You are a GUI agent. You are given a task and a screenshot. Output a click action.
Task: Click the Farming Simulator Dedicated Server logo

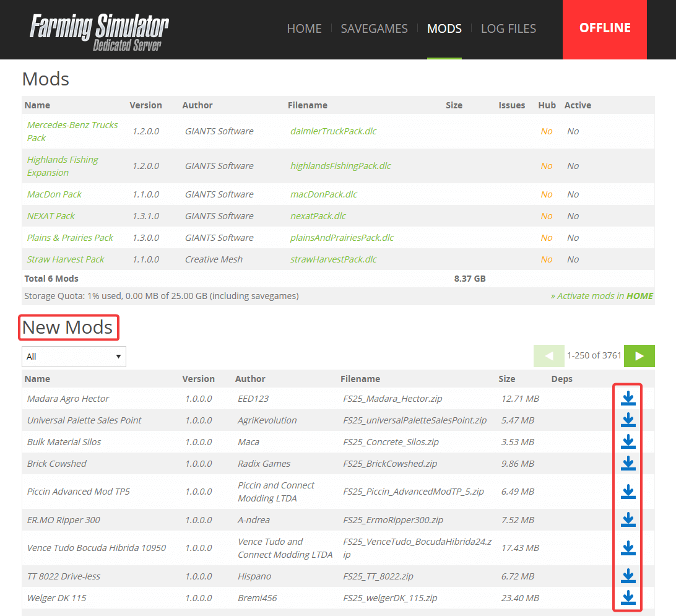coord(99,31)
